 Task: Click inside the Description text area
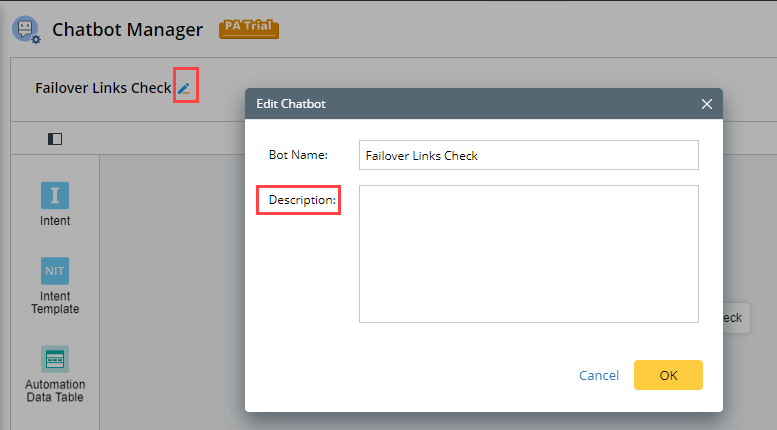coord(528,254)
